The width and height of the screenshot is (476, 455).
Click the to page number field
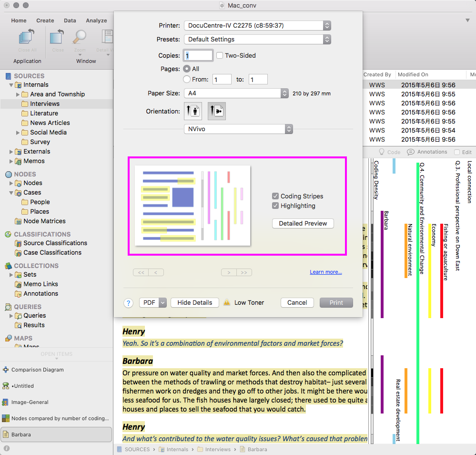coord(258,79)
